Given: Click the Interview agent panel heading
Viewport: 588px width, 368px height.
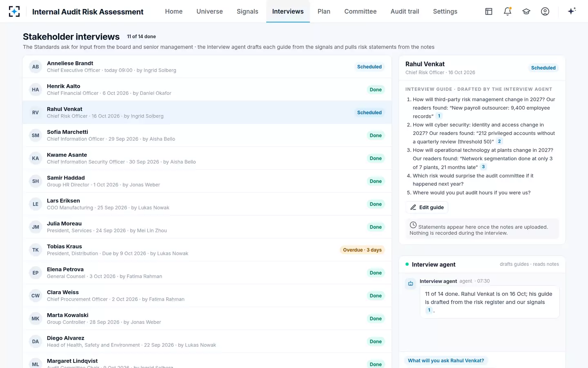Looking at the screenshot, I should 434,265.
